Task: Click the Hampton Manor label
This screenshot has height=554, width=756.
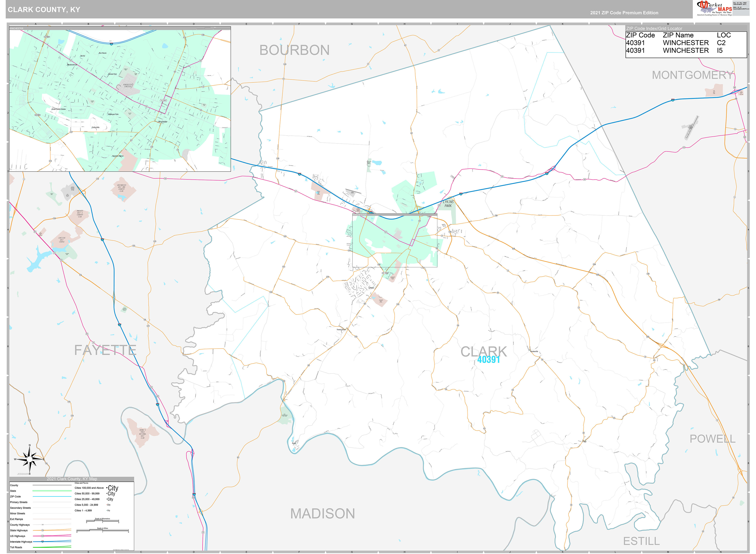Action: (118, 156)
